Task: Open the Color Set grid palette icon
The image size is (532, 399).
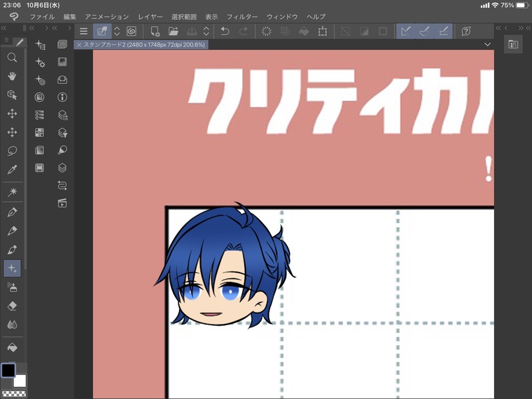Action: 40,132
